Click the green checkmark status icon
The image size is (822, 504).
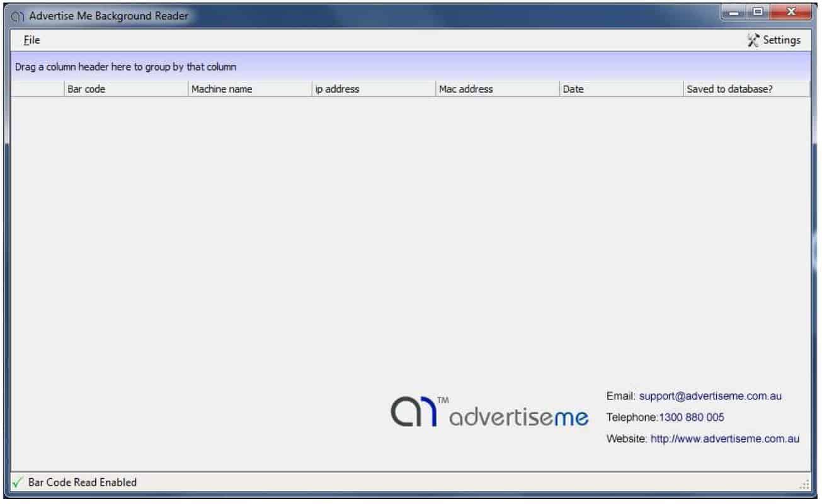(x=18, y=483)
